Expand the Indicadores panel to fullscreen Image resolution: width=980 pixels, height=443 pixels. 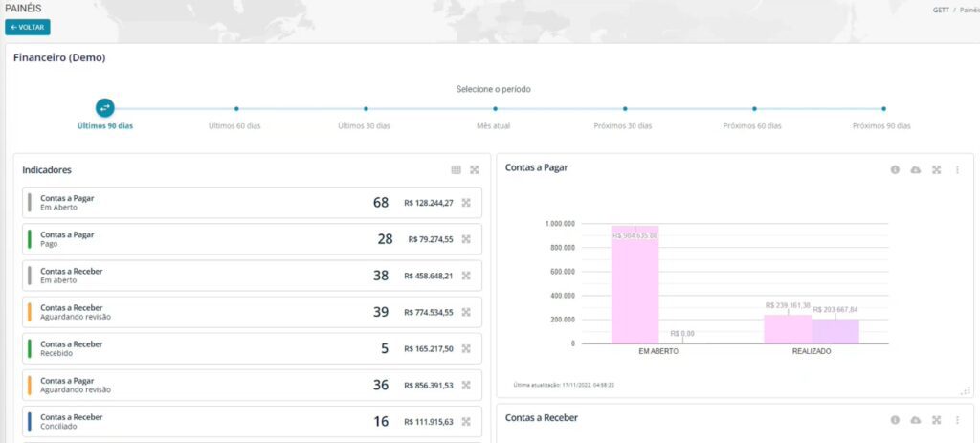pos(474,169)
